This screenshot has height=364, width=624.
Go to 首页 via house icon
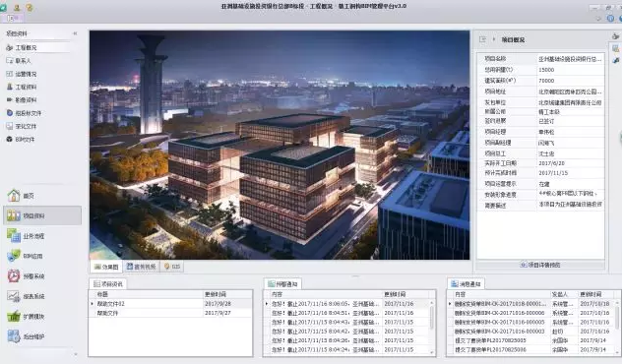[x=21, y=196]
